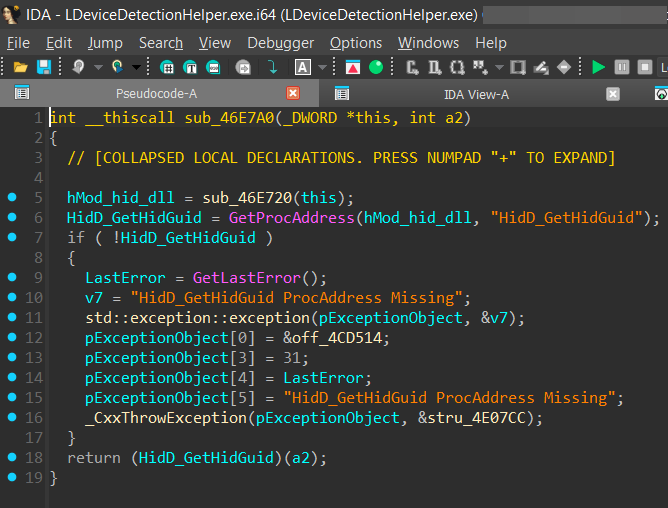Open the Options menu
Screen dimensions: 668x508
click(356, 43)
